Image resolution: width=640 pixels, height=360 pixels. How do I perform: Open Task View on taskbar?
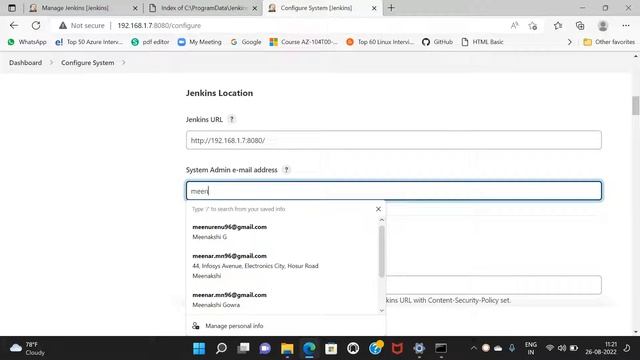(243, 348)
